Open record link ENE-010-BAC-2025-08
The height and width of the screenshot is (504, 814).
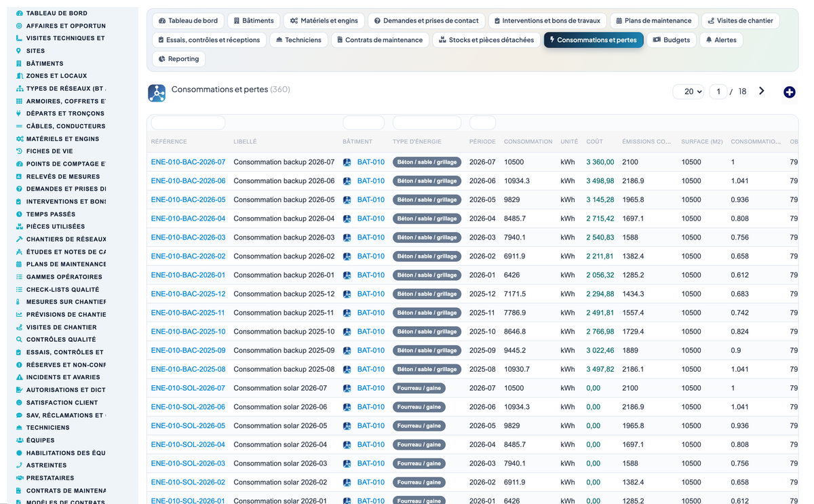[188, 370]
